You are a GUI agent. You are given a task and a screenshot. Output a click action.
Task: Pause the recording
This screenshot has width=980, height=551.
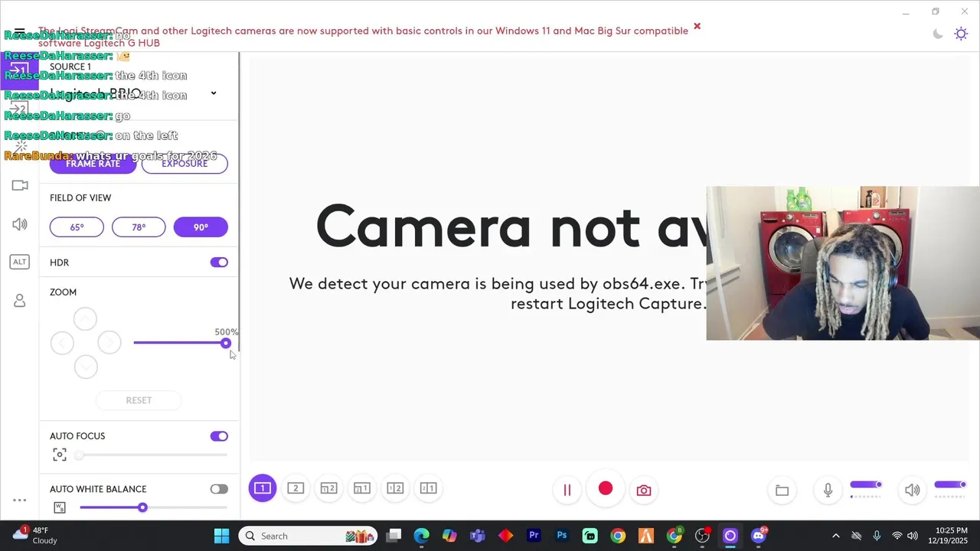click(567, 490)
